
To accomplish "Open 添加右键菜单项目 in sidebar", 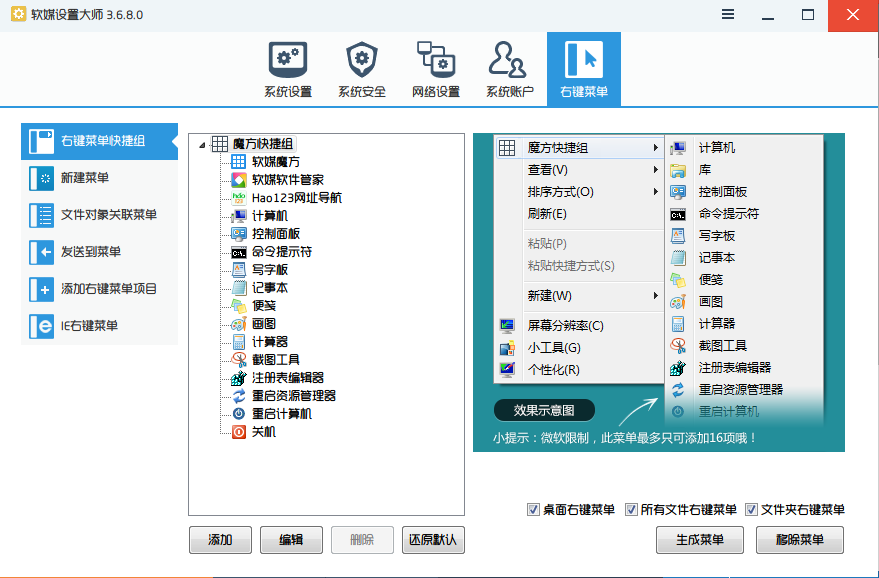I will tap(99, 289).
